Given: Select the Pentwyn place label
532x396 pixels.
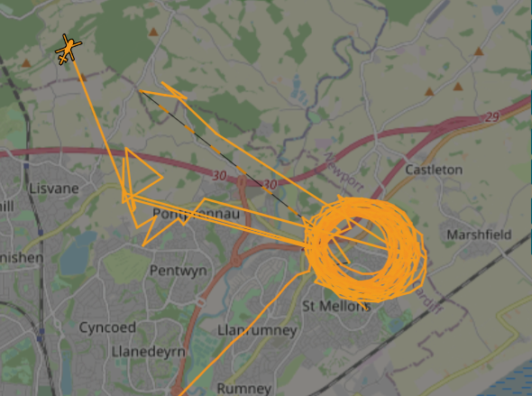Looking at the screenshot, I should pos(179,271).
